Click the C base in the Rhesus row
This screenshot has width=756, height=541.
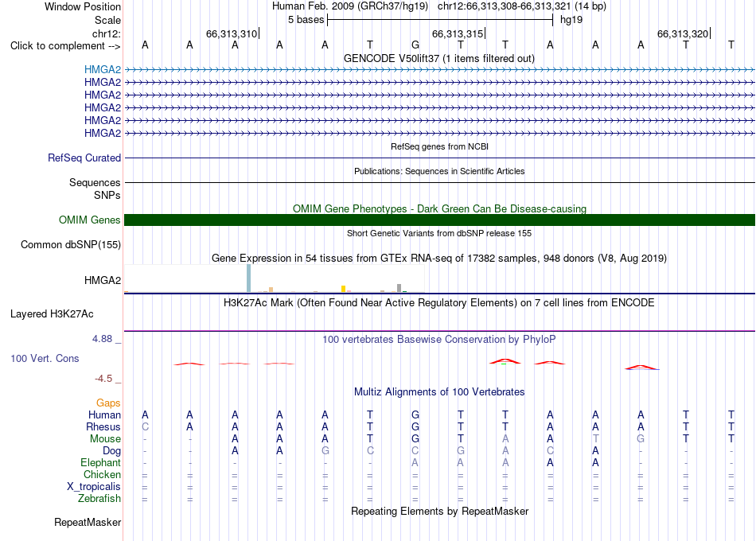(x=145, y=427)
